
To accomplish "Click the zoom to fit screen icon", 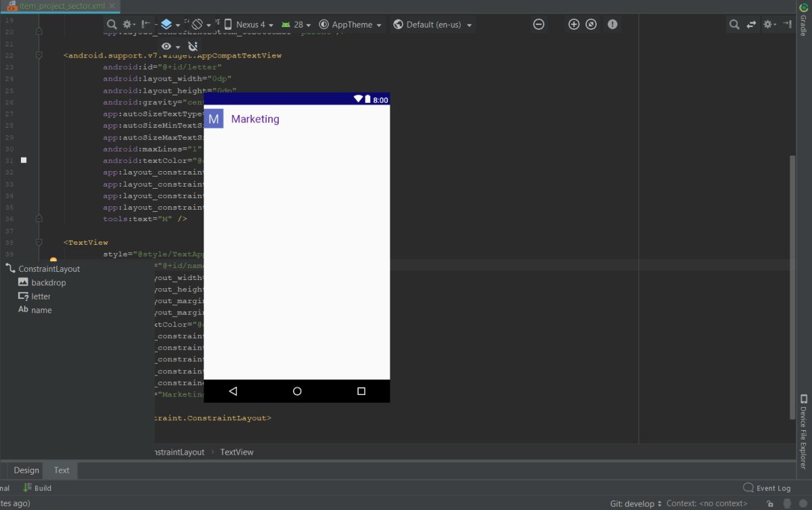I will click(591, 24).
